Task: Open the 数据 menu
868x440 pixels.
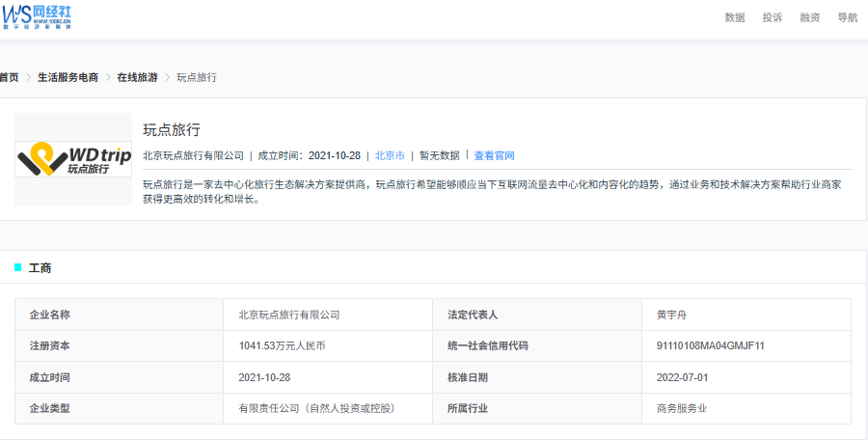Action: coord(735,17)
